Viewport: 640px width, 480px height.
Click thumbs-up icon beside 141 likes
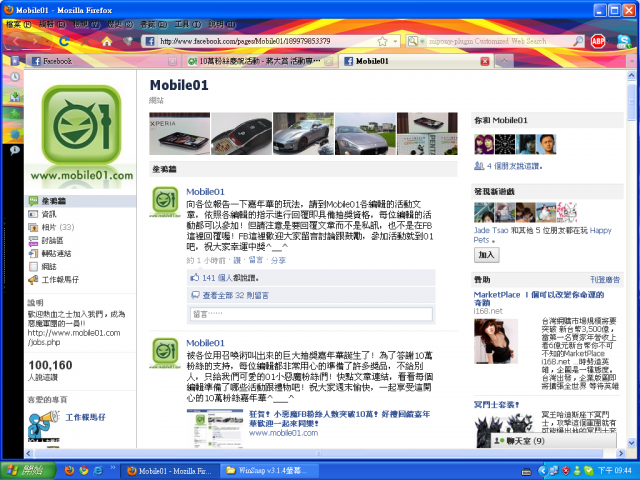pyautogui.click(x=195, y=278)
